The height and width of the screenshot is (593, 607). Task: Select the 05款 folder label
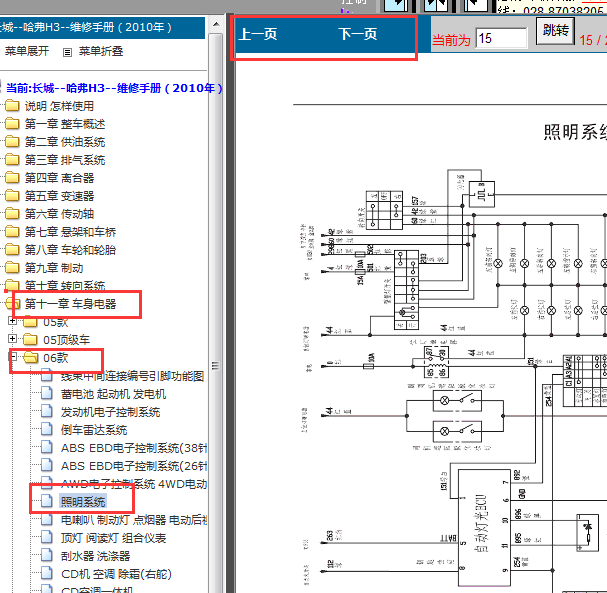pyautogui.click(x=56, y=322)
